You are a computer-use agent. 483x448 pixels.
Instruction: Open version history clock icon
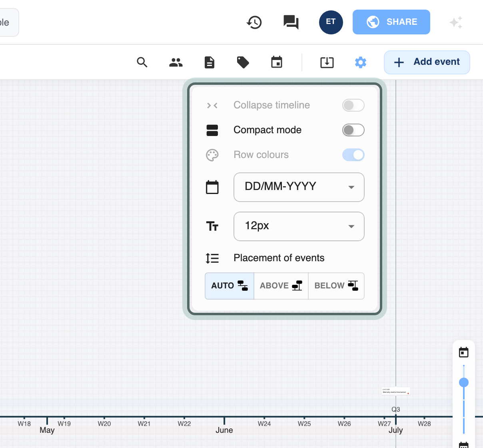254,22
